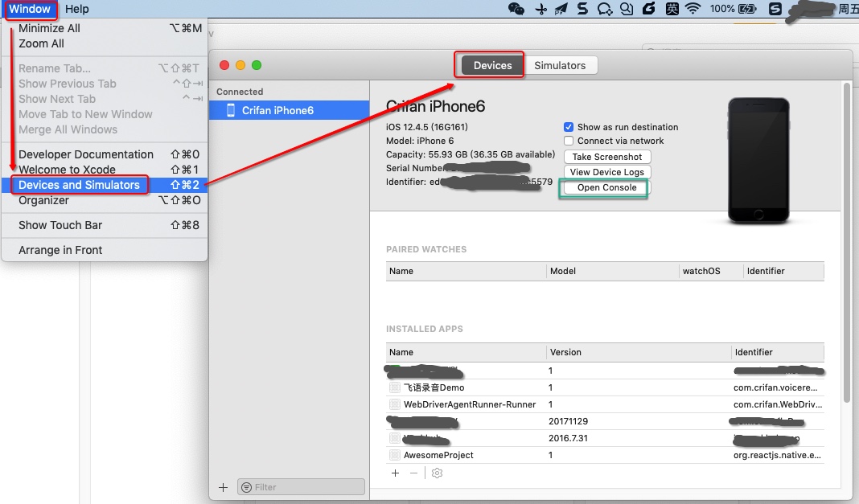Click identifier com.crifan.voicere... cell

775,387
